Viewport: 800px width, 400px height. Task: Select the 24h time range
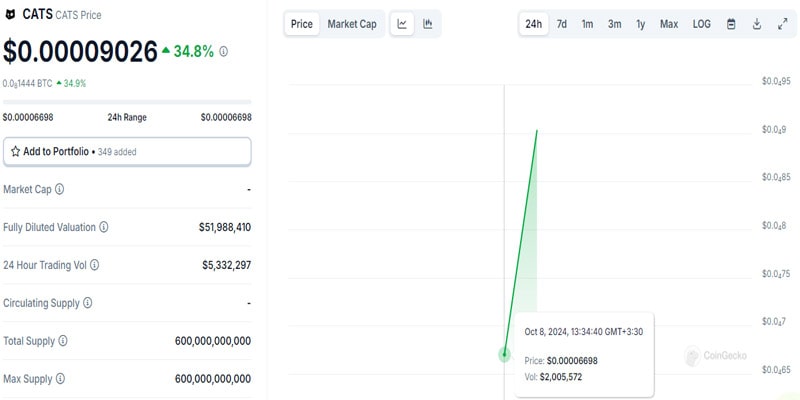click(x=534, y=24)
